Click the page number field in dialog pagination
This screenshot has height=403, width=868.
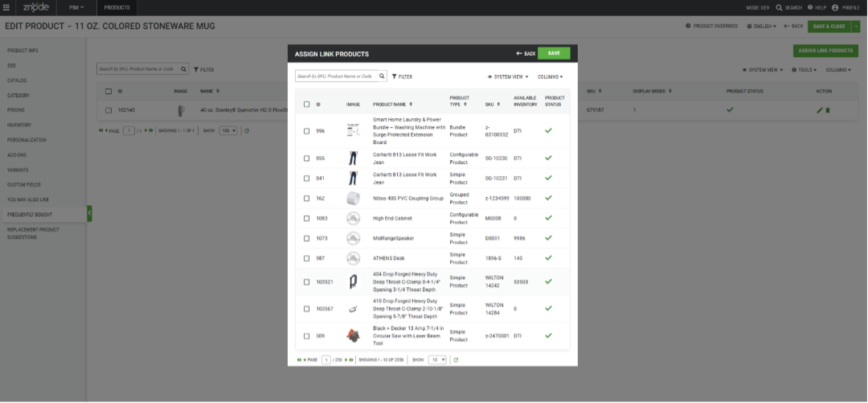click(326, 360)
